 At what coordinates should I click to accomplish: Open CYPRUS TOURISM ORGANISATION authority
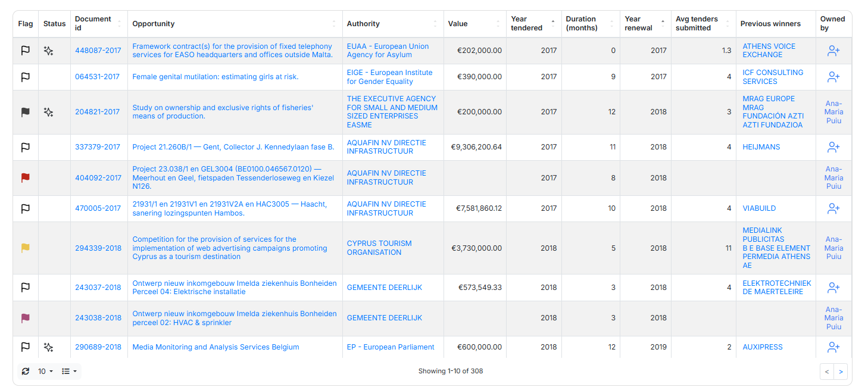[379, 248]
